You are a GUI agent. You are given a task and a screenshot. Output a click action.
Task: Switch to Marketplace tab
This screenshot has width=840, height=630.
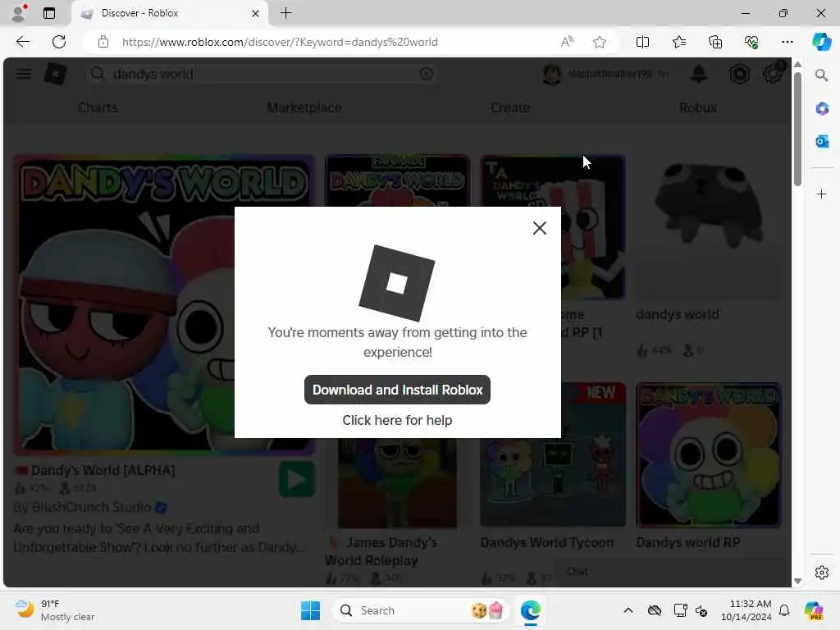(x=304, y=107)
